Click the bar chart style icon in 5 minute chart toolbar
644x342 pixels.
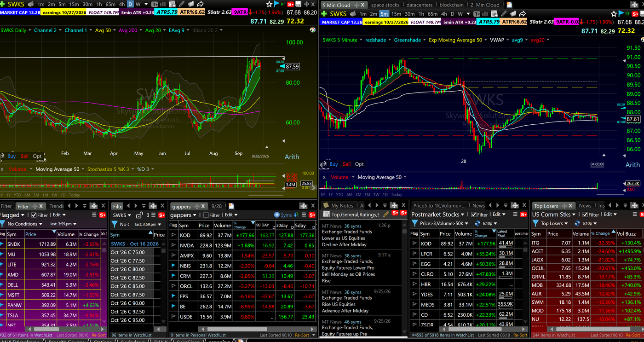pos(485,14)
